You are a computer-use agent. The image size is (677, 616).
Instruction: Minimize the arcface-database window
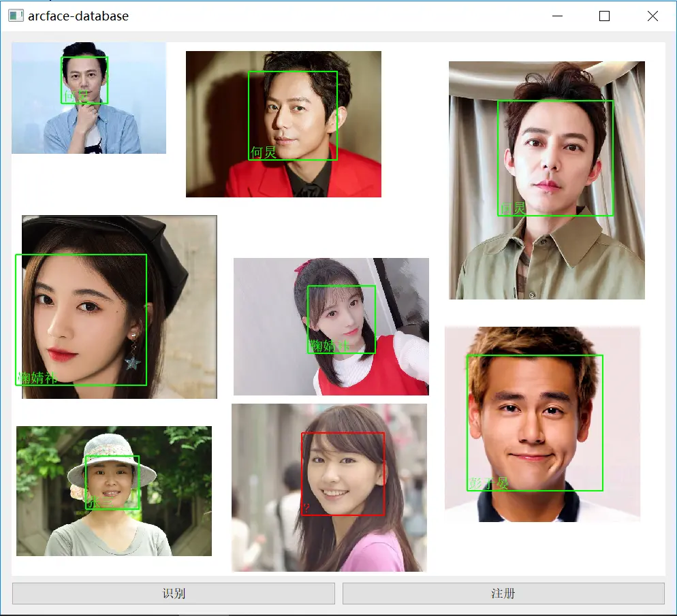coord(557,16)
